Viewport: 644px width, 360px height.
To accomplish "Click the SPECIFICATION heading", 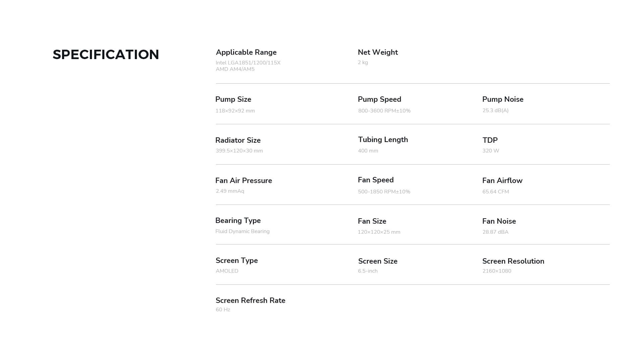I will pyautogui.click(x=106, y=55).
